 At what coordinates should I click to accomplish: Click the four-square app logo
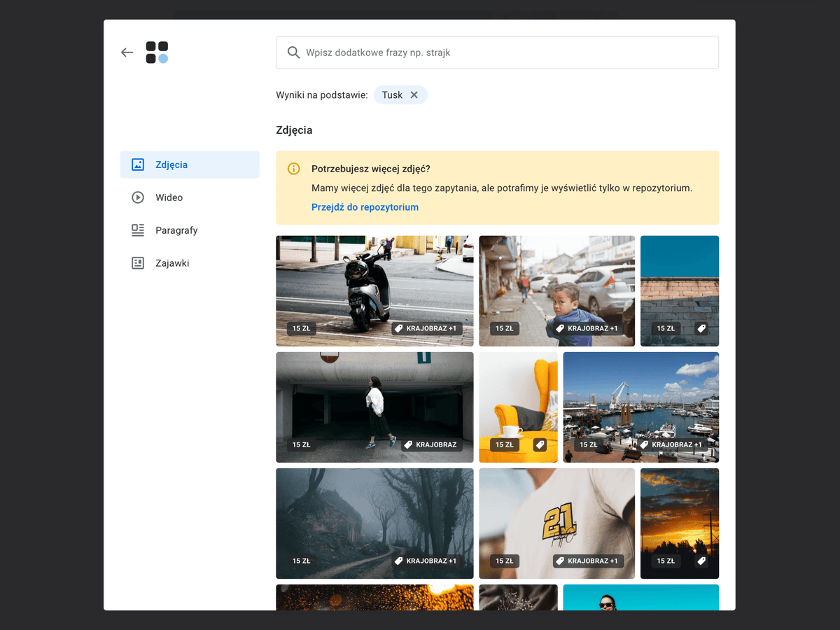(x=157, y=52)
